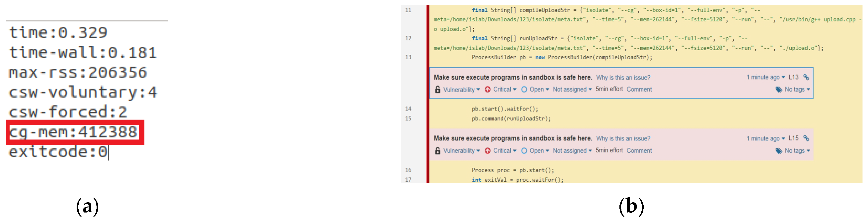
Task: Open the Open status dropdown on the L15 issue
Action: coord(539,151)
